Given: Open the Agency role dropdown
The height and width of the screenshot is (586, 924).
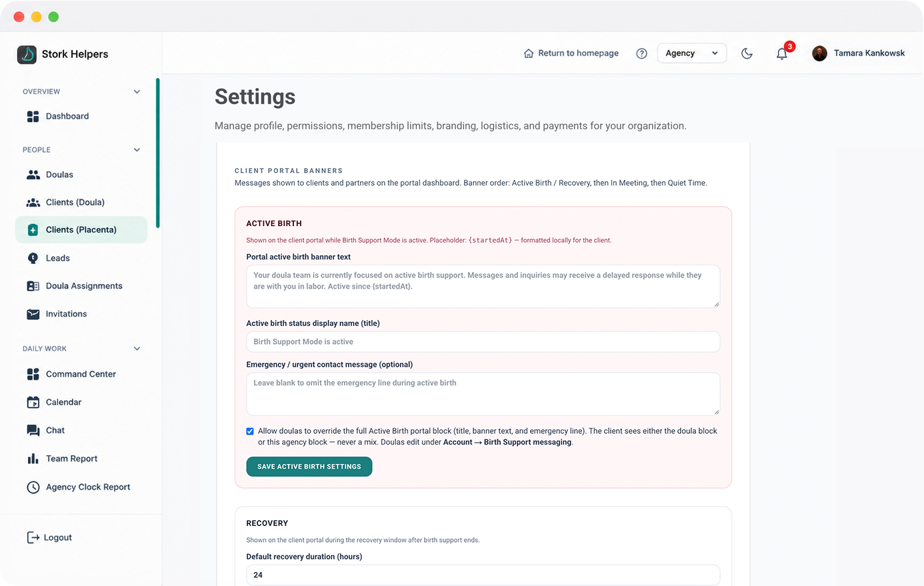Looking at the screenshot, I should point(691,53).
